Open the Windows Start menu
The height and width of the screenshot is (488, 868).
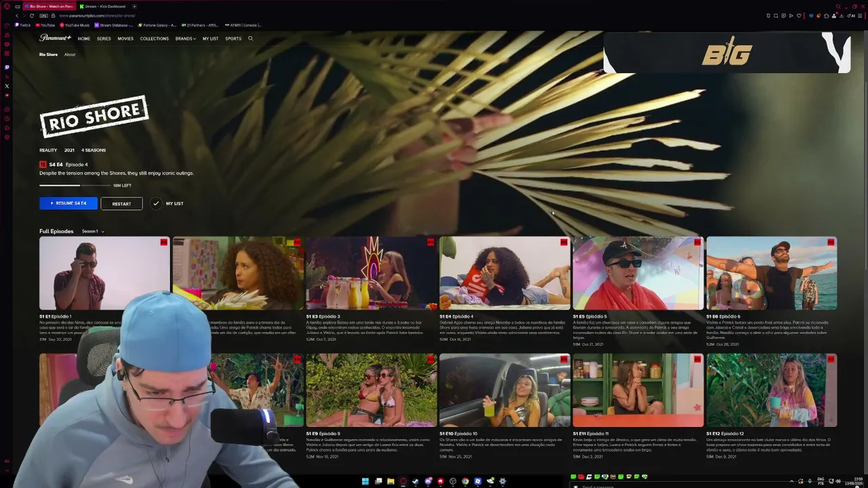point(366,481)
